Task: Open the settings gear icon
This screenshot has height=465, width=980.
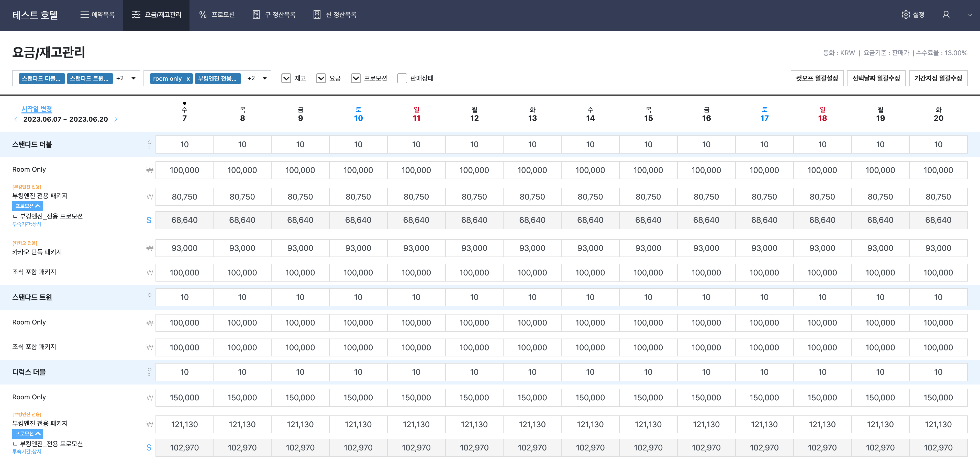Action: [905, 15]
